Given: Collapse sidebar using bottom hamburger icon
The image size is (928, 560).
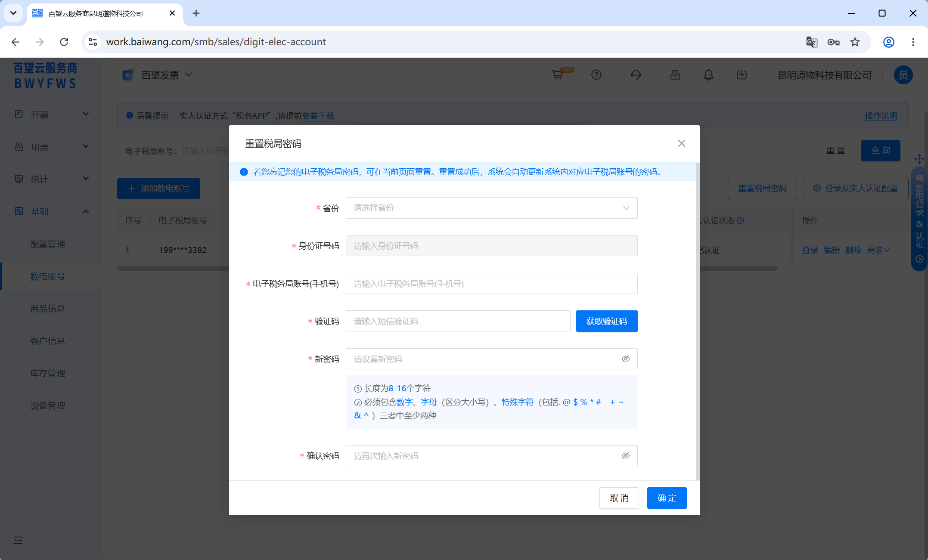Looking at the screenshot, I should coord(18,540).
